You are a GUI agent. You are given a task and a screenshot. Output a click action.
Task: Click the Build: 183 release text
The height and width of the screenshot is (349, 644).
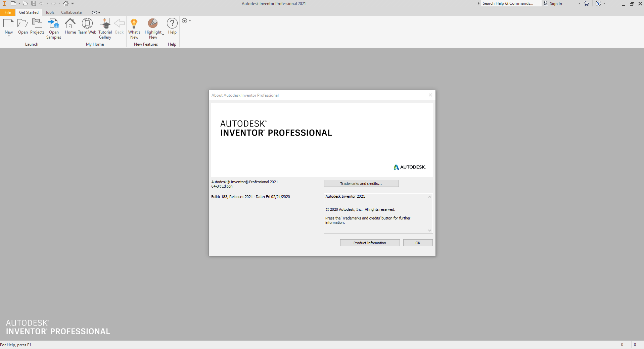(250, 197)
